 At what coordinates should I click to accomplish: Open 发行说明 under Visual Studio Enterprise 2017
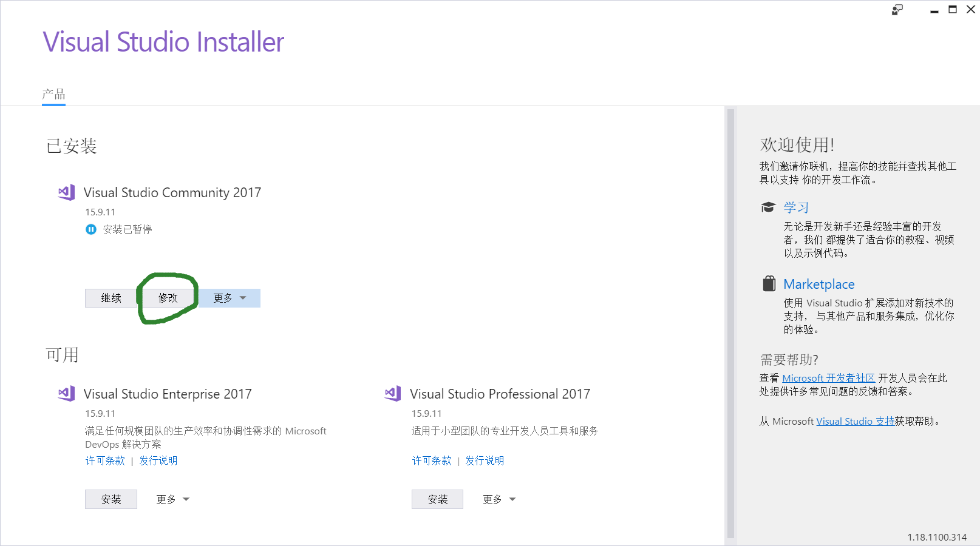[x=157, y=460]
